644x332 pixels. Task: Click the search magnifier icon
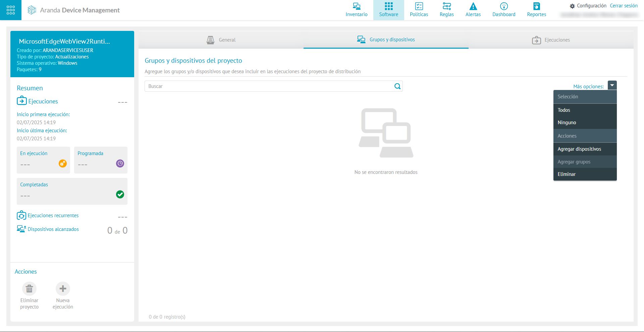point(397,86)
